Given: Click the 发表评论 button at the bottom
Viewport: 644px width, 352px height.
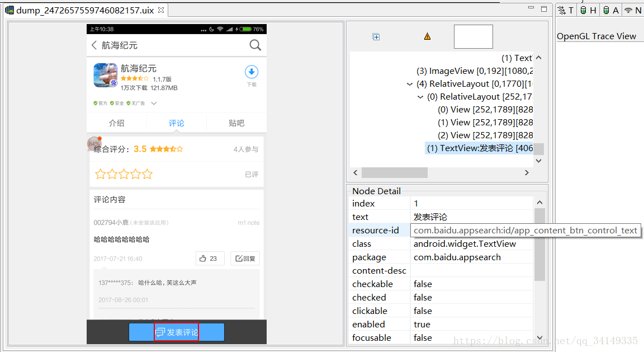Looking at the screenshot, I should tap(177, 332).
